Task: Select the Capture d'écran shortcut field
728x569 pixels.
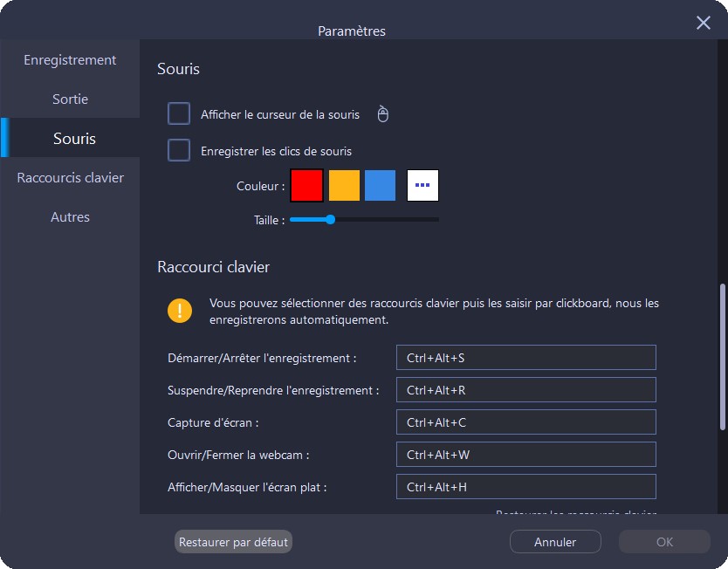Action: point(525,422)
